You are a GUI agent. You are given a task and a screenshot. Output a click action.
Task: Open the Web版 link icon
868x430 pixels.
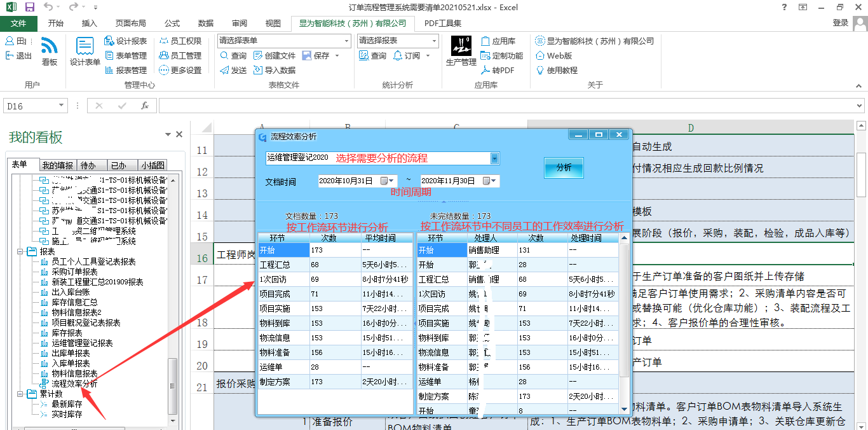541,55
